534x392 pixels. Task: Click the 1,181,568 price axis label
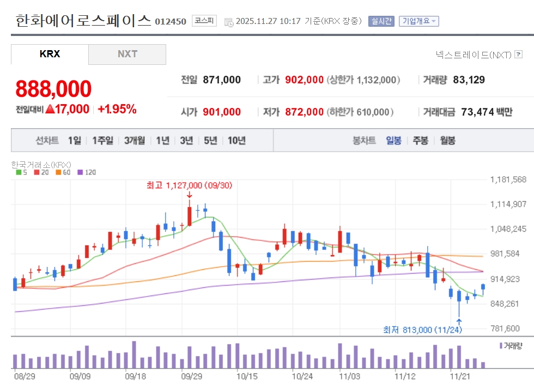[x=508, y=179]
